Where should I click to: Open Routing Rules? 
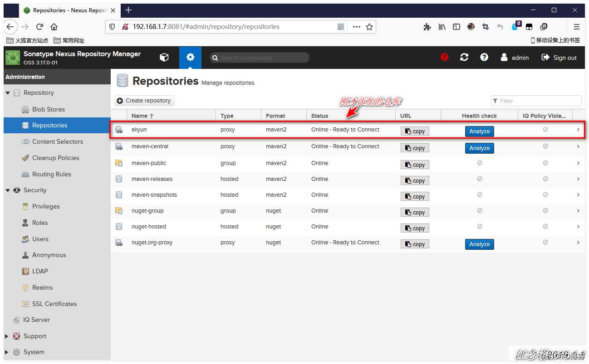[x=51, y=174]
